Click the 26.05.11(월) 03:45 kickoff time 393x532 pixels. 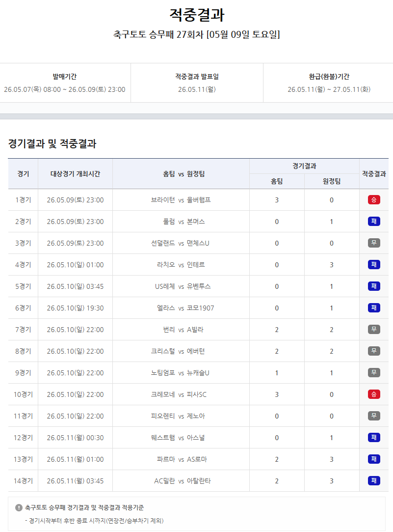[x=75, y=481]
